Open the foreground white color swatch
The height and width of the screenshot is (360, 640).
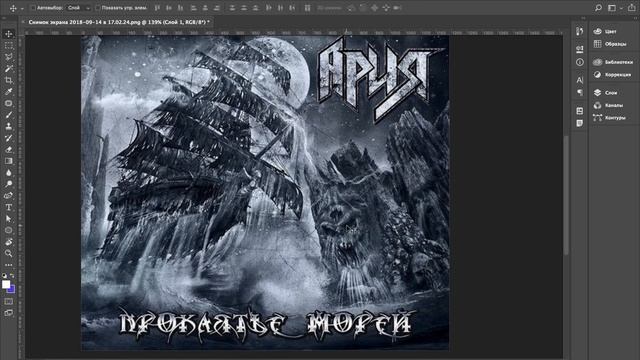coord(6,284)
